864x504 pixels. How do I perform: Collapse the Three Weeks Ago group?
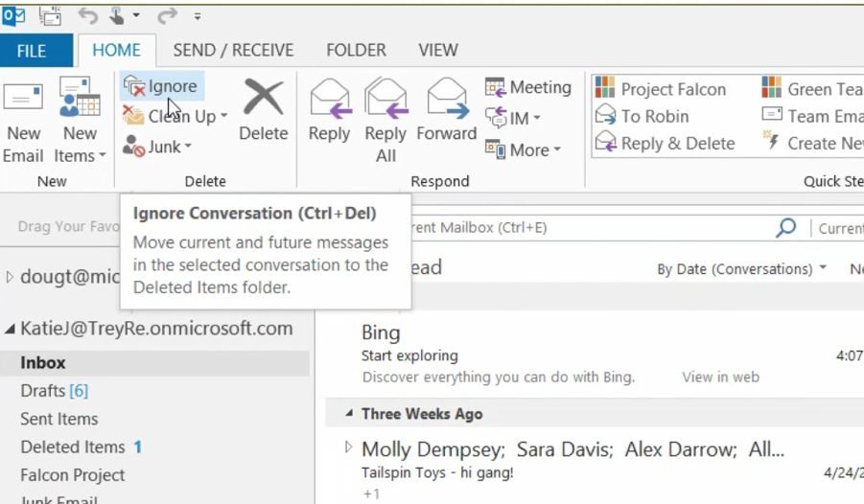[x=349, y=413]
